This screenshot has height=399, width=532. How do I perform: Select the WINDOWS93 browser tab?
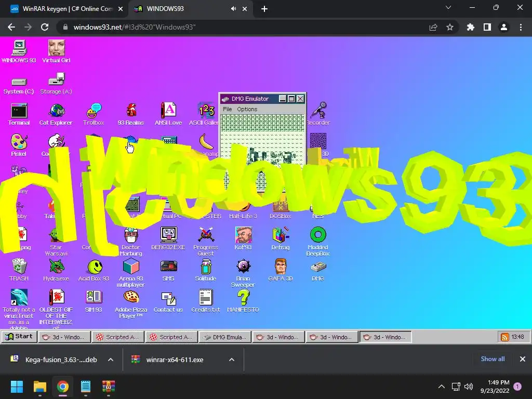[183, 9]
